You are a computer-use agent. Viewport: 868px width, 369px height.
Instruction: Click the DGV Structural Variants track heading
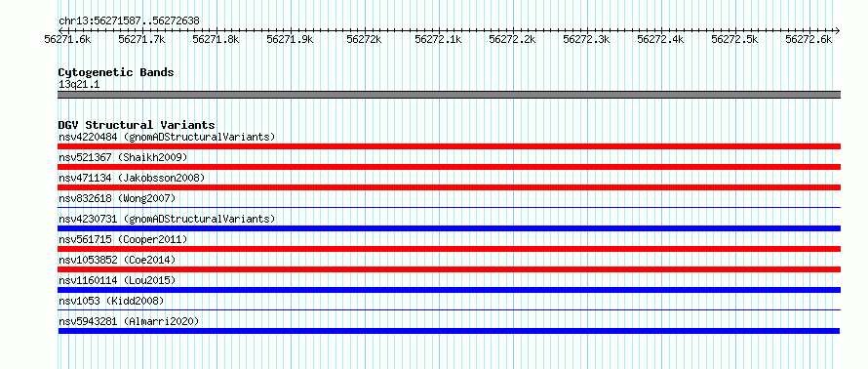click(x=137, y=125)
